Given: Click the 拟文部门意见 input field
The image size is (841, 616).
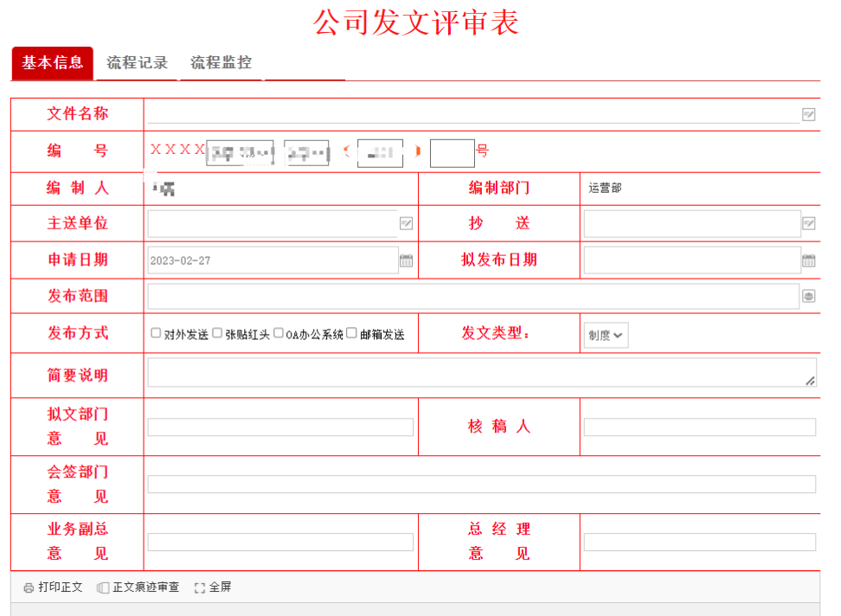Looking at the screenshot, I should click(x=280, y=427).
